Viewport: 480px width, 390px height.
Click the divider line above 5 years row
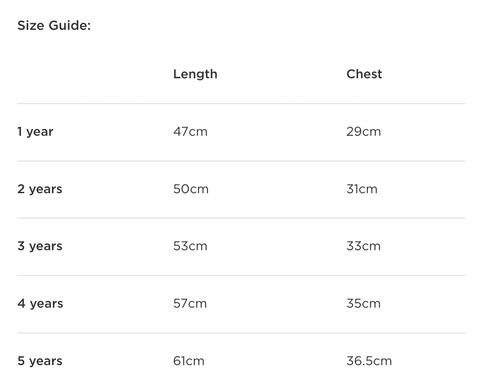pos(241,333)
